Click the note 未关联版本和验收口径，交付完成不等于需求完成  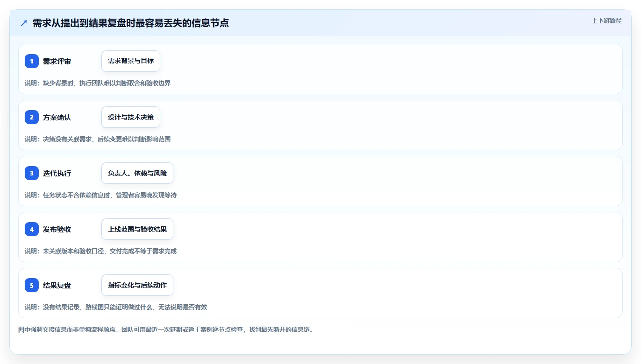(x=110, y=251)
